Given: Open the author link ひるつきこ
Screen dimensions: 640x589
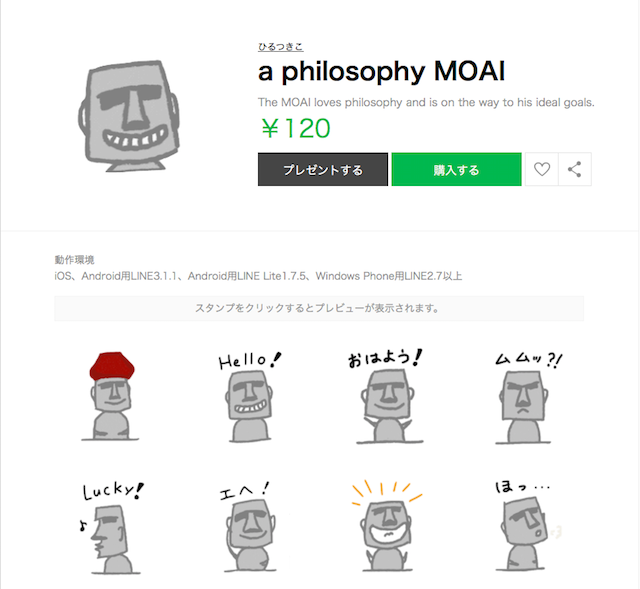Looking at the screenshot, I should pyautogui.click(x=280, y=47).
